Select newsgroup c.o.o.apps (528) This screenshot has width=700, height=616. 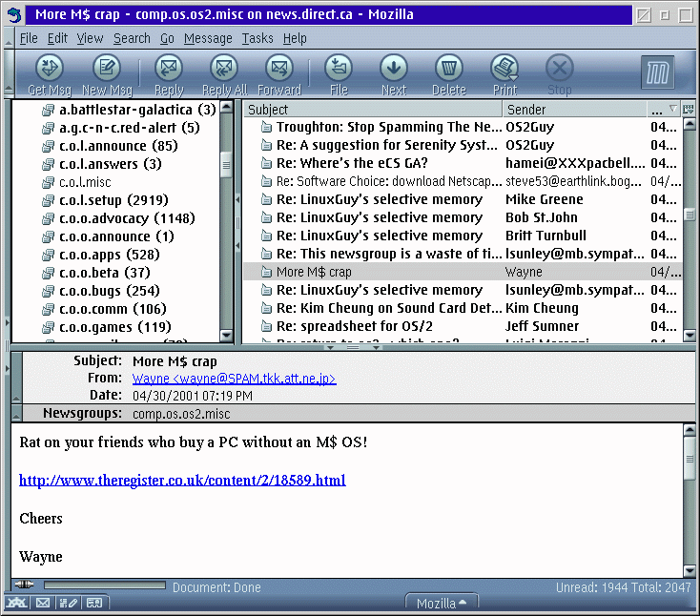110,255
